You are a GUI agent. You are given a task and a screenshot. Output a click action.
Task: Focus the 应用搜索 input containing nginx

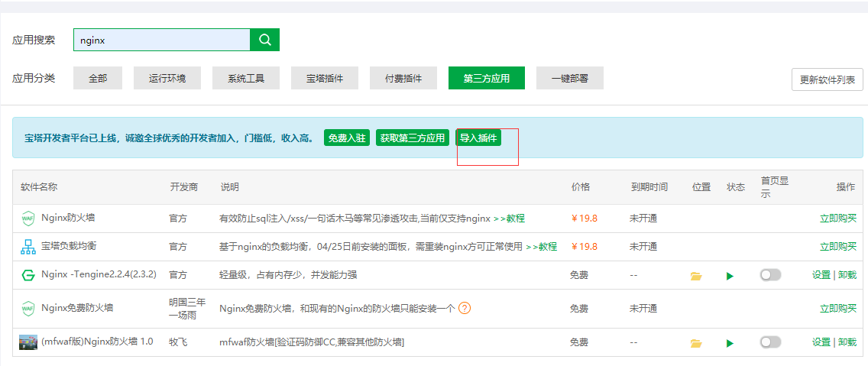tap(162, 40)
